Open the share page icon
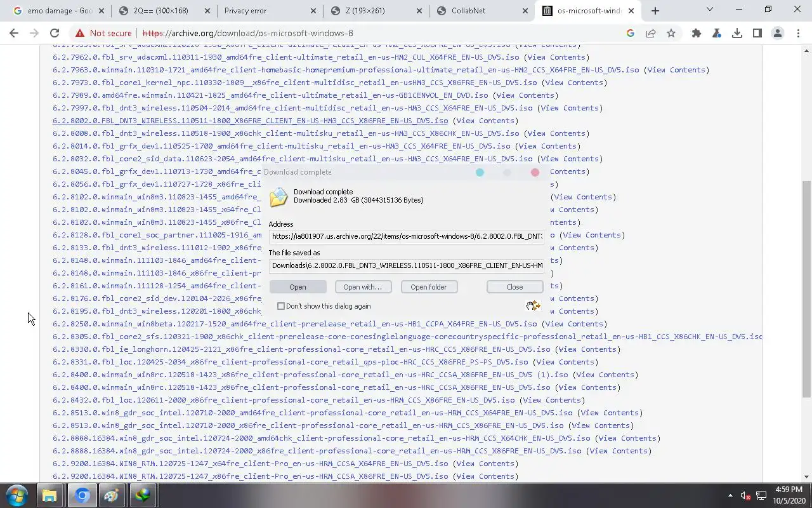 click(651, 33)
